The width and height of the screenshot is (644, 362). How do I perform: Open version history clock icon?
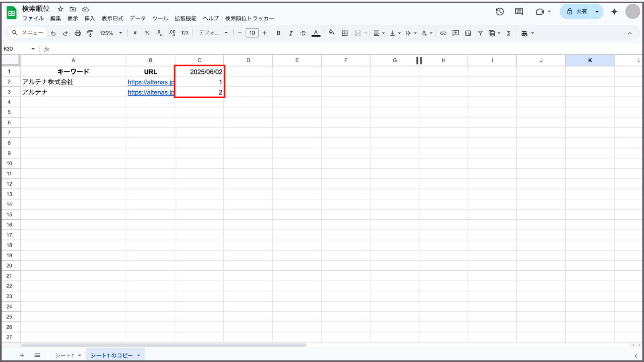point(500,12)
